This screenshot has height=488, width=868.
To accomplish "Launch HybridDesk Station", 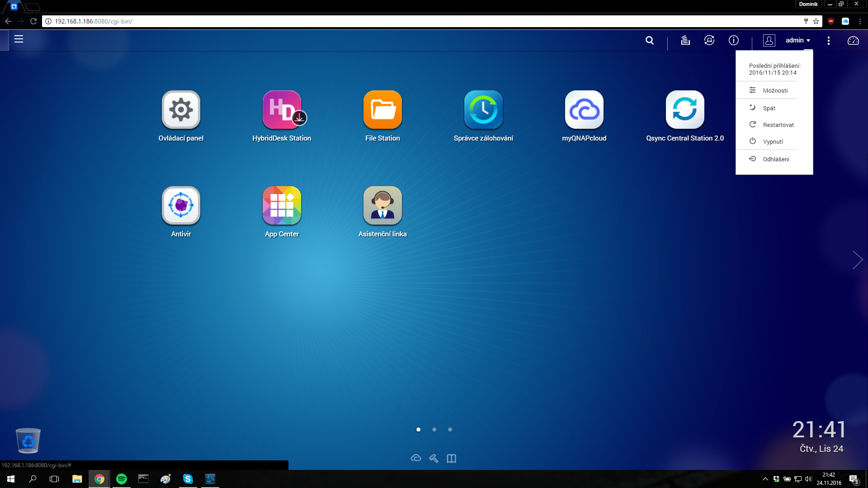I will (282, 110).
